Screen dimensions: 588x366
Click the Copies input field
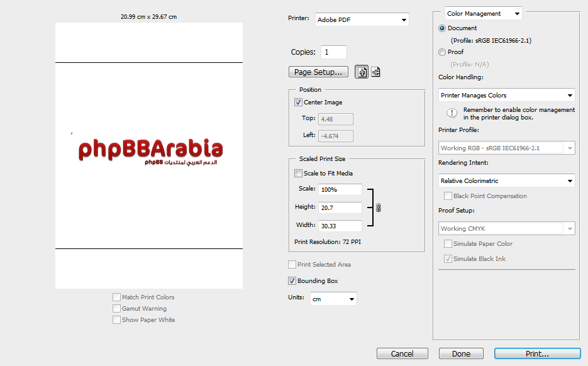click(x=334, y=52)
